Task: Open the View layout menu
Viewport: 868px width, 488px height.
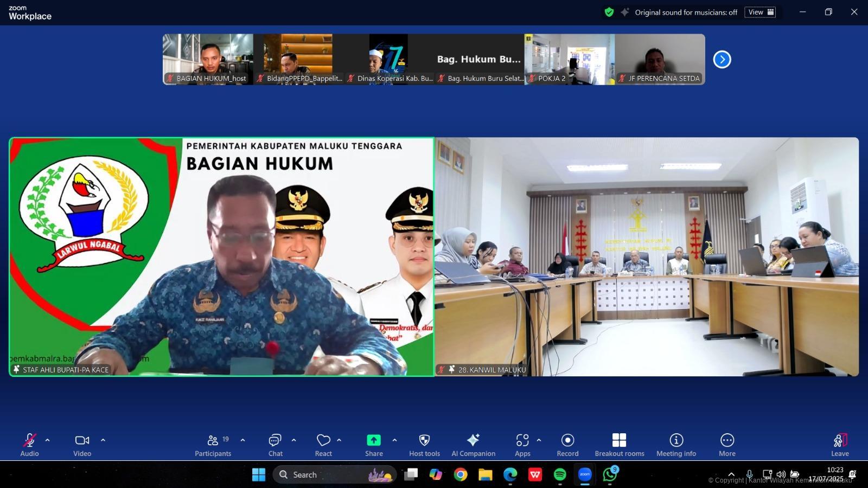Action: click(x=760, y=12)
